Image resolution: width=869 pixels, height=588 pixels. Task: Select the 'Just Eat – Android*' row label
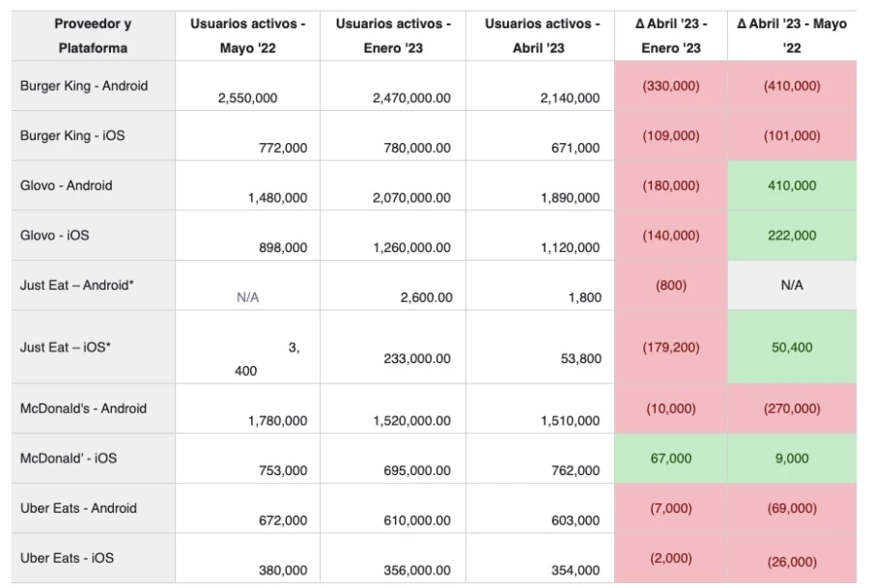pyautogui.click(x=93, y=286)
